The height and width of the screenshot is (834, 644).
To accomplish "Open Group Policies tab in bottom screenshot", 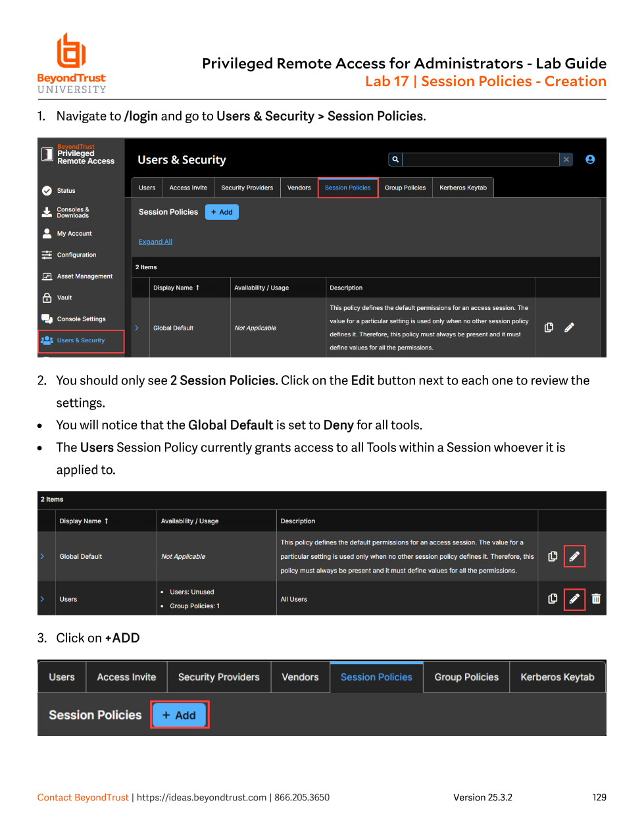I will [466, 677].
